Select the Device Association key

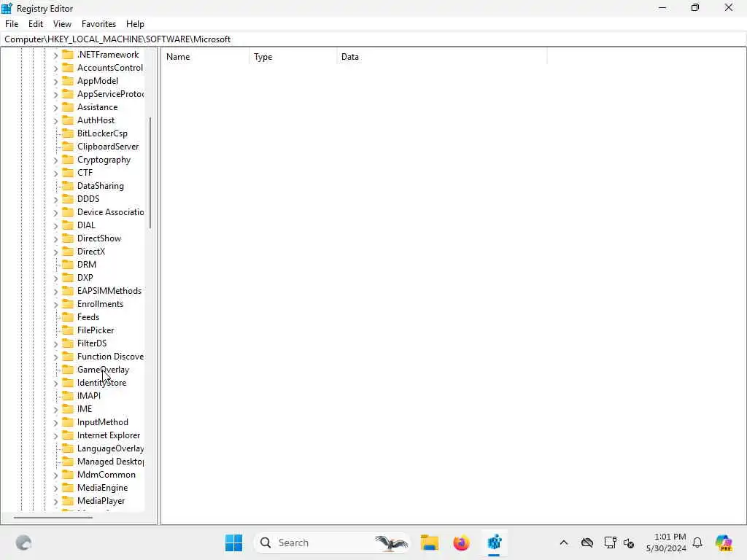coord(111,212)
